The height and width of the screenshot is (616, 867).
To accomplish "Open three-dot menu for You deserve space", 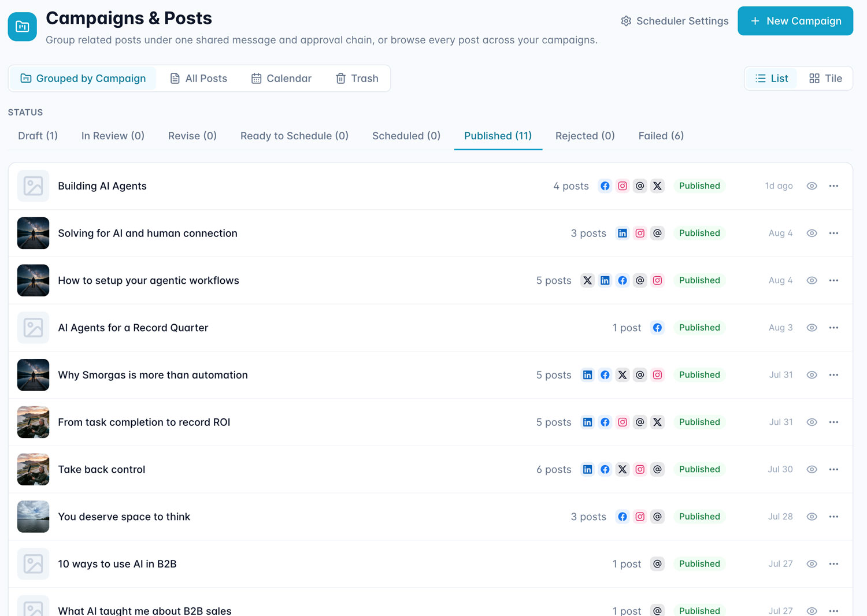I will (833, 517).
